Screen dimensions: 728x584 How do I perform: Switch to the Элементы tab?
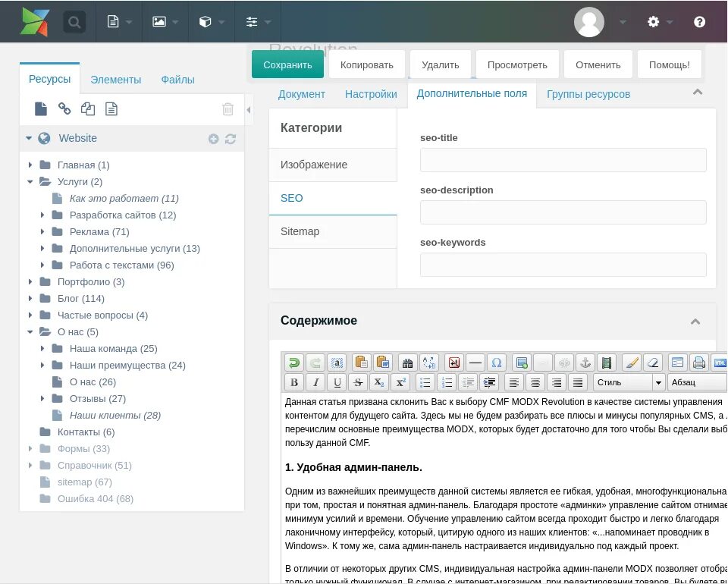click(x=115, y=80)
